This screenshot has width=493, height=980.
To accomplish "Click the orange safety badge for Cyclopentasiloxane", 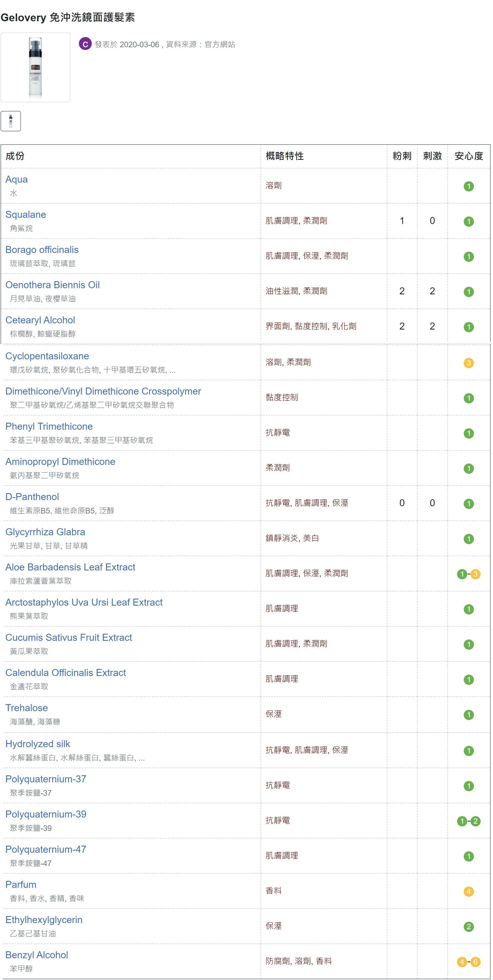I will pos(468,363).
